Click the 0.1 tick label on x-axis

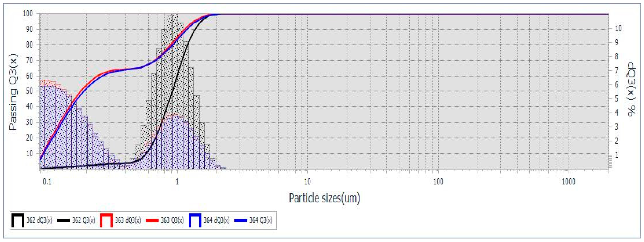(47, 181)
